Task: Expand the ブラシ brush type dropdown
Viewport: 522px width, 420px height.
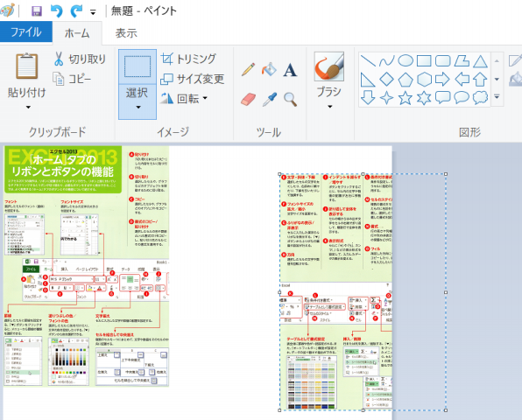Action: click(329, 107)
